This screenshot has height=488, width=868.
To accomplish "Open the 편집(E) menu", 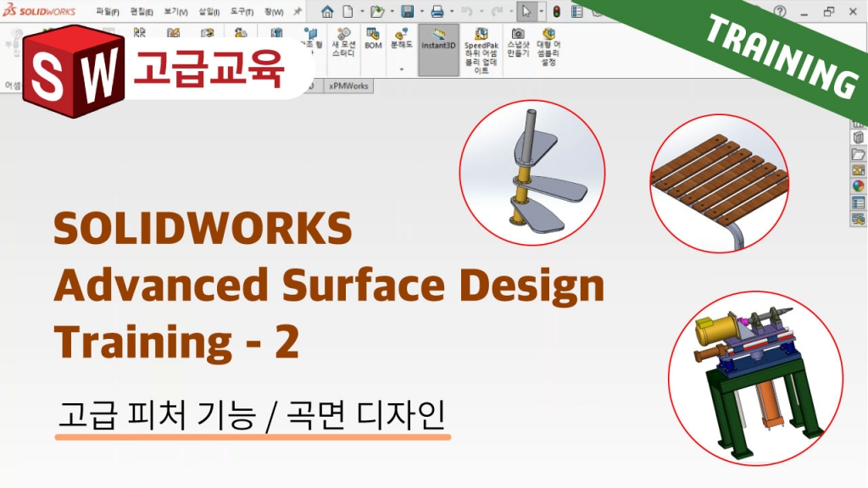I will tap(142, 12).
